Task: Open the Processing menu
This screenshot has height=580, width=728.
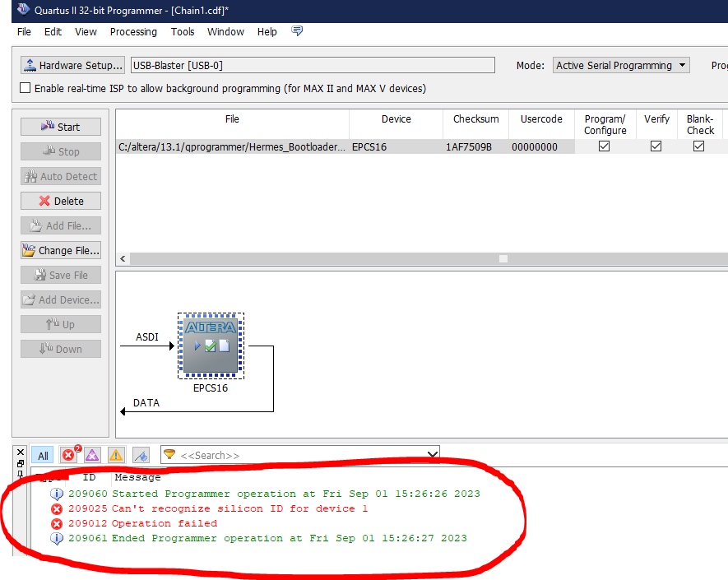Action: pyautogui.click(x=133, y=31)
